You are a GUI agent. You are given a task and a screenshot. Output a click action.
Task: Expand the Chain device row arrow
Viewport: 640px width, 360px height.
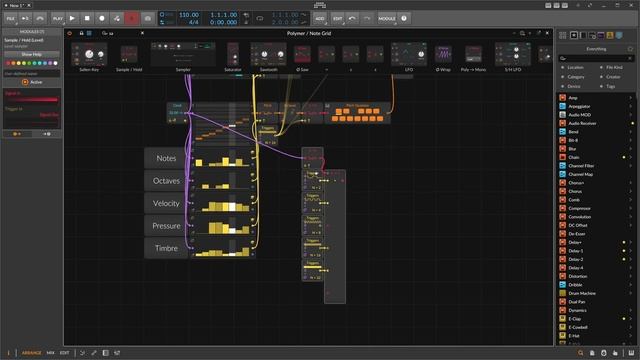pos(630,157)
